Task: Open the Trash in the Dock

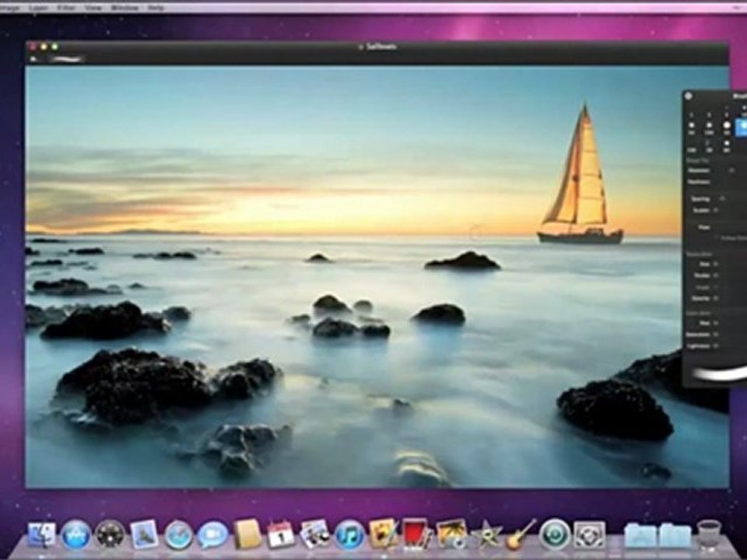Action: (x=708, y=535)
